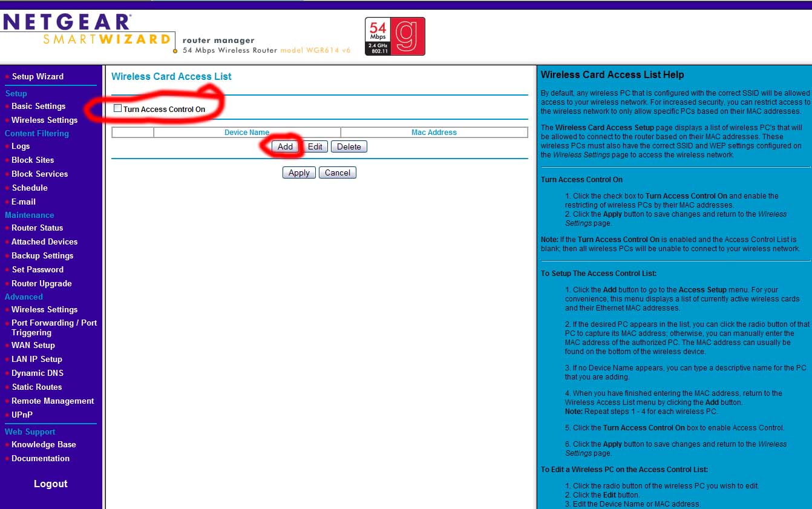Click the Advanced section heading

click(24, 297)
